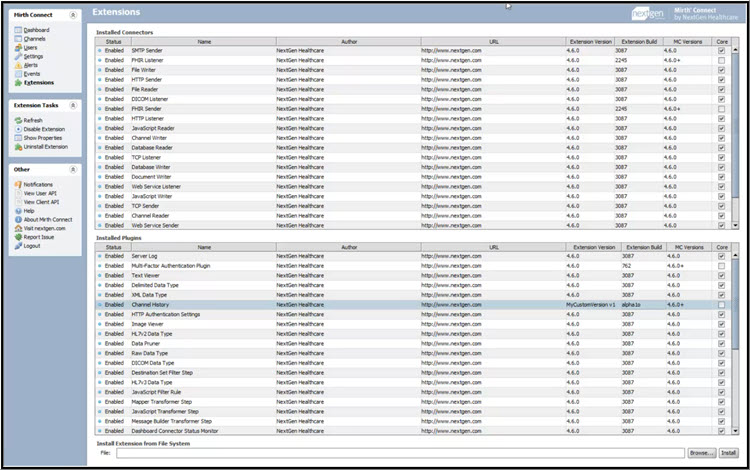Select Dashboard Connector Status Monitor plugin
This screenshot has height=470, width=750.
(x=413, y=431)
